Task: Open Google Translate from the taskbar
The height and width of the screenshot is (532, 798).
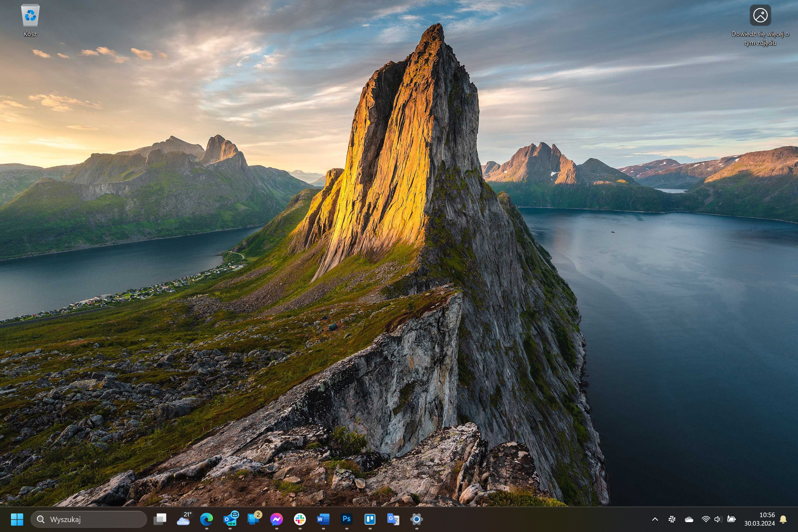Action: pos(393,519)
